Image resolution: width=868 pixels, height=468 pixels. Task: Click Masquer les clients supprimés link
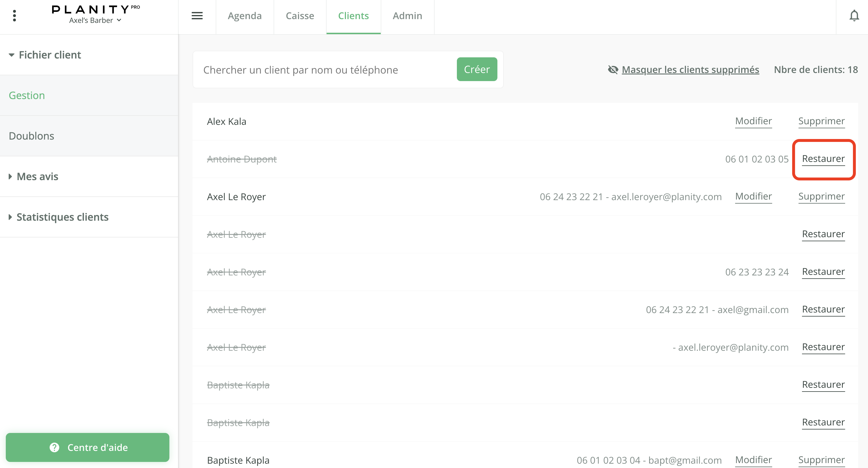(x=690, y=70)
